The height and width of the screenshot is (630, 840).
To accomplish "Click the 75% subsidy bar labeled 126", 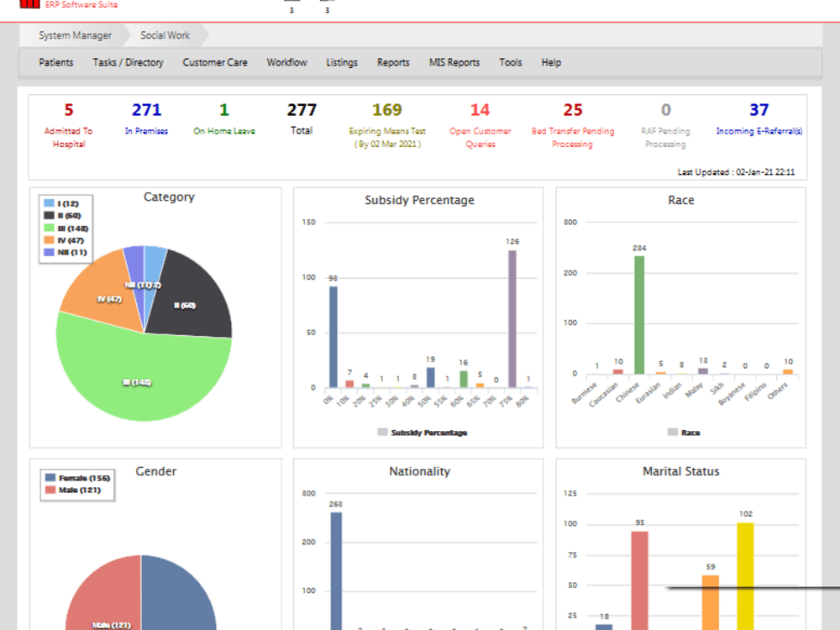I will [512, 318].
